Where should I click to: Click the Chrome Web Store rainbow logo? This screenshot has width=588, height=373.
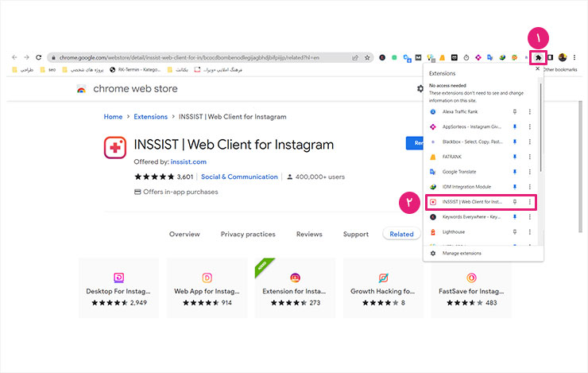81,89
